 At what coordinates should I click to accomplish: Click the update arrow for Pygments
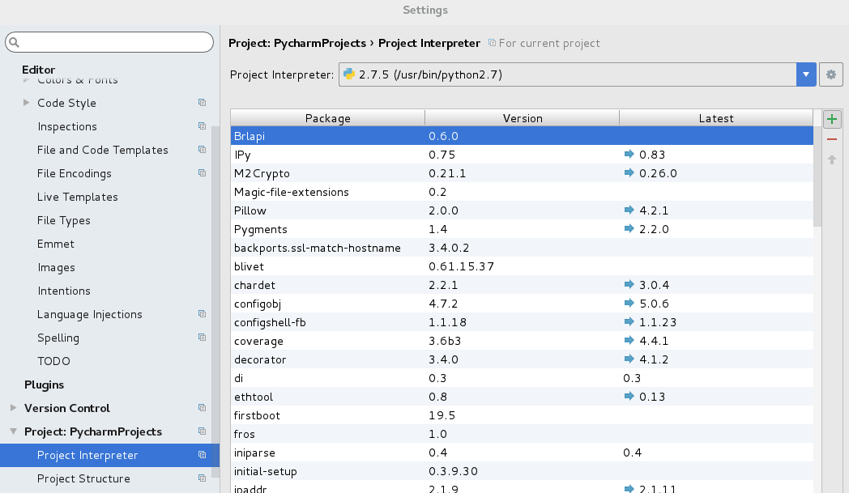pos(629,228)
